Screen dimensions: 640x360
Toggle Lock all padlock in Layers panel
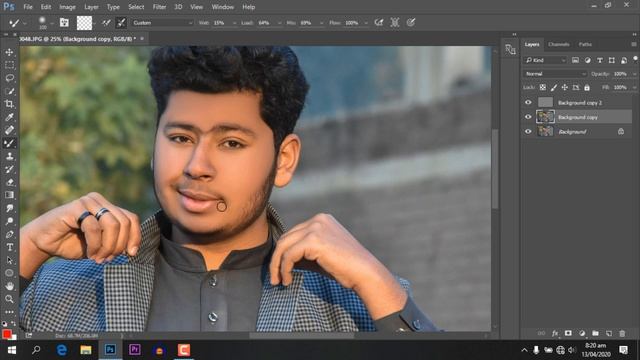tap(587, 87)
